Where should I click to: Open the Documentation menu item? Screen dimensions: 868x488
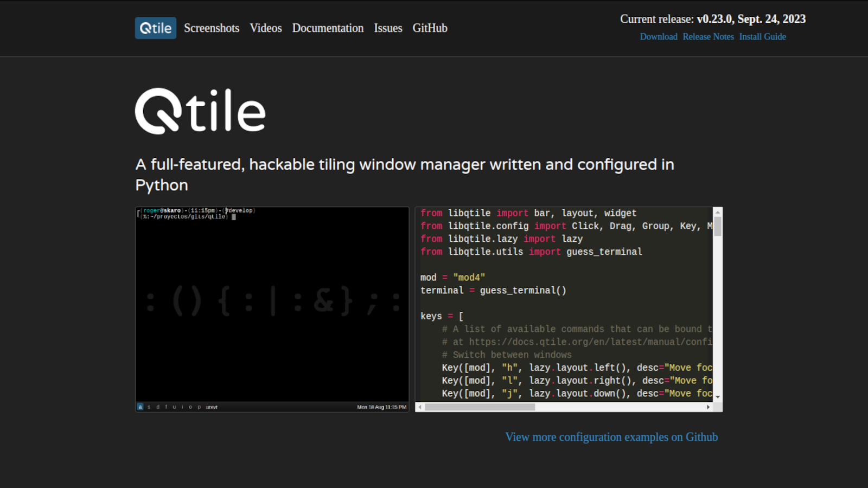pos(328,28)
